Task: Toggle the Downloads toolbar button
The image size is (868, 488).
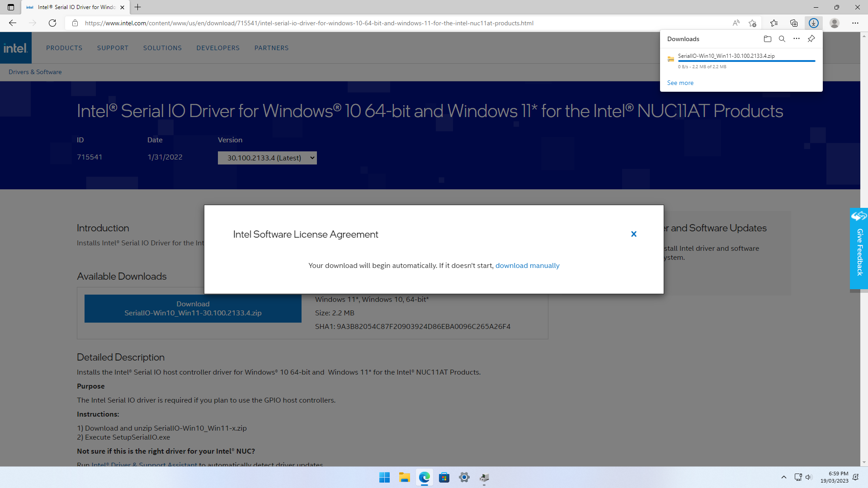Action: pyautogui.click(x=814, y=23)
